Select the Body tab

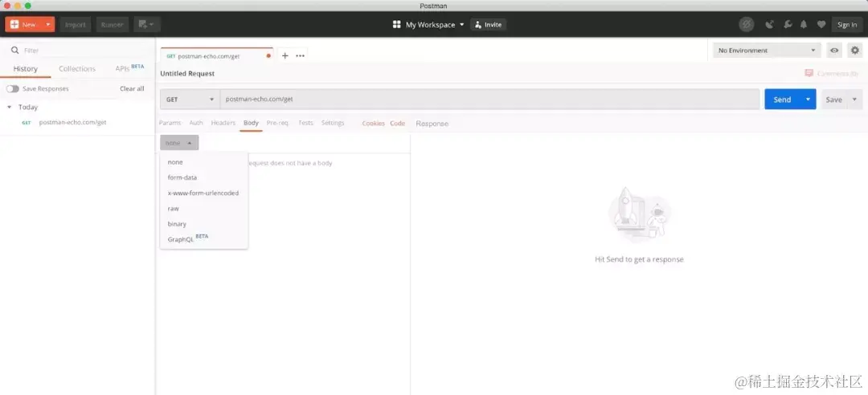pos(252,123)
